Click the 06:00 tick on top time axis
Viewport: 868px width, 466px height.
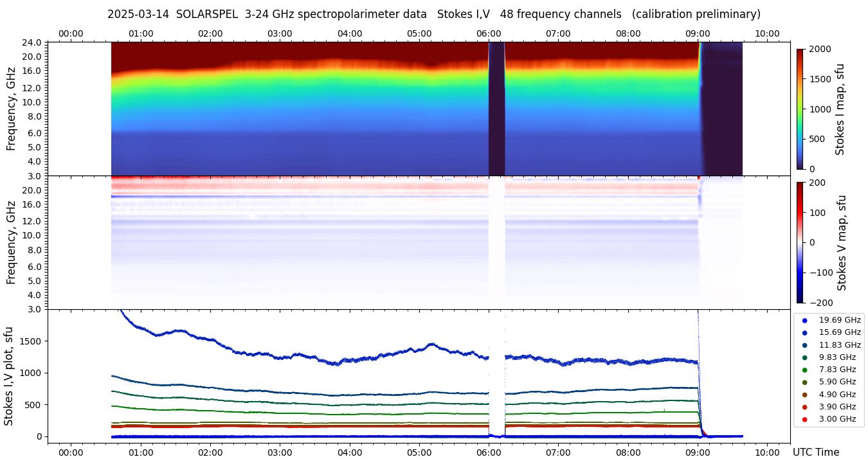pos(489,33)
